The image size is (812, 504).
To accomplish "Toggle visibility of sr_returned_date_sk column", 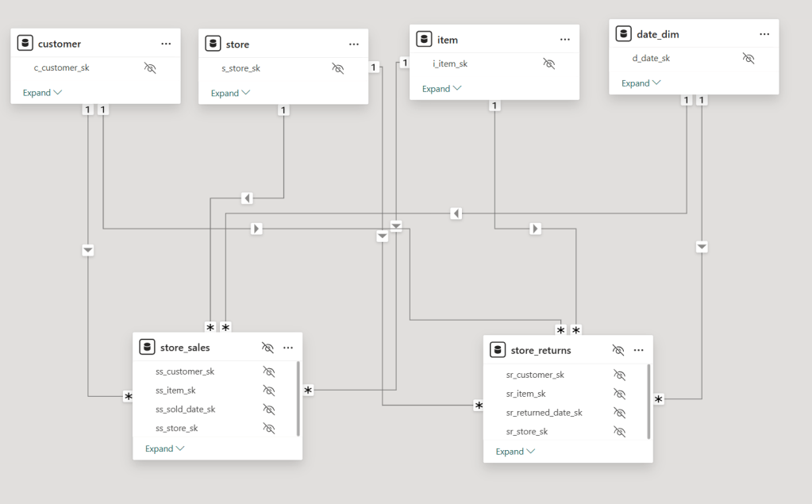I will tap(619, 413).
